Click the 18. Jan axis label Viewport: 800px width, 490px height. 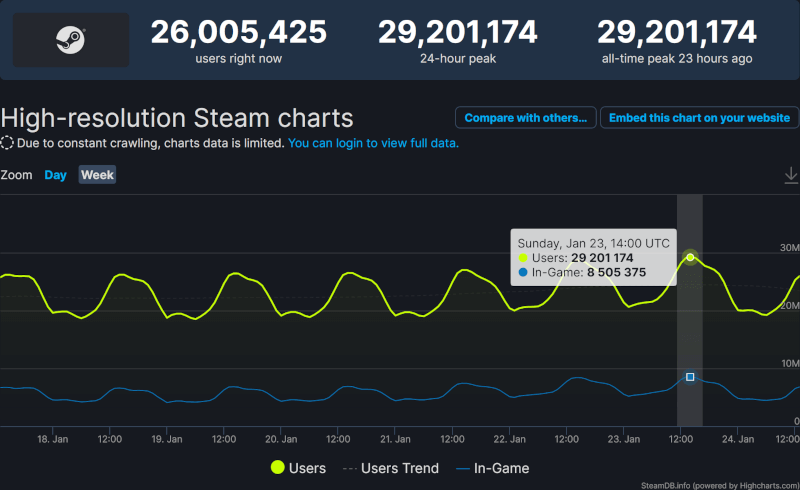(x=53, y=439)
